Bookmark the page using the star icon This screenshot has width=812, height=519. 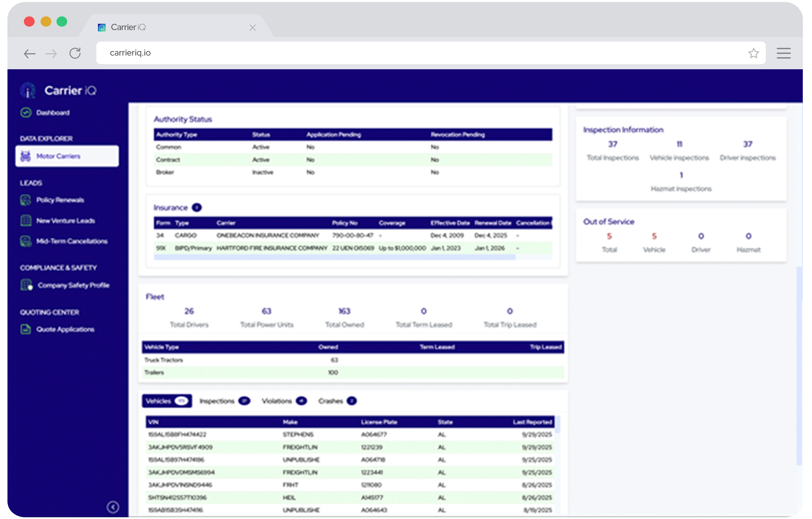[x=753, y=53]
